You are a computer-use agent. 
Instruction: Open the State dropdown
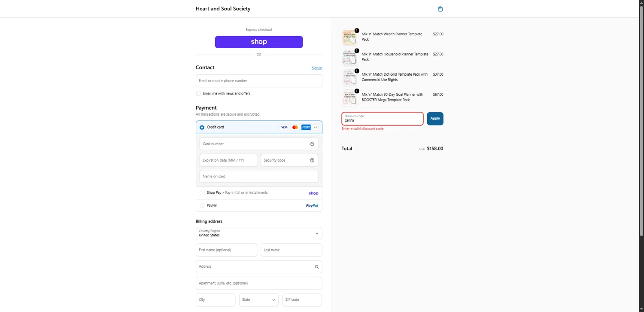259,300
